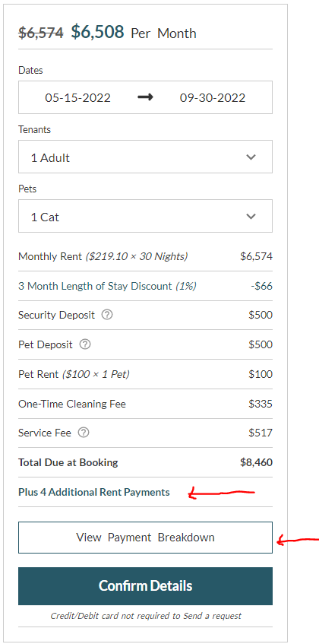Select the 1 Cat pets field
Image resolution: width=319 pixels, height=644 pixels.
145,216
